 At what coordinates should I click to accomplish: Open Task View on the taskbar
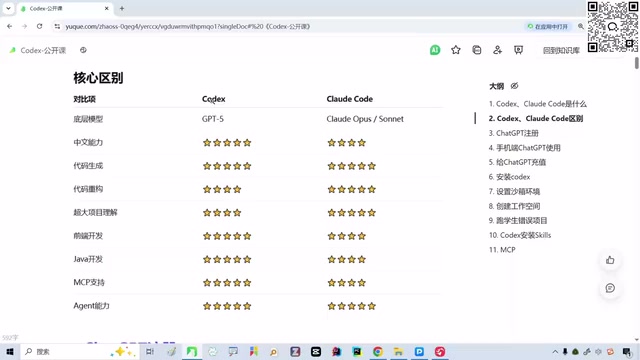tap(150, 351)
